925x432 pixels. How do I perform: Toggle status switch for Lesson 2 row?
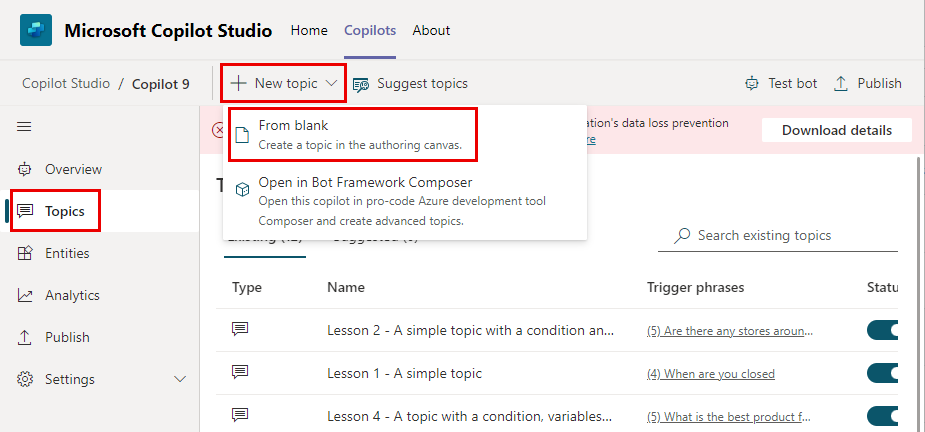883,330
